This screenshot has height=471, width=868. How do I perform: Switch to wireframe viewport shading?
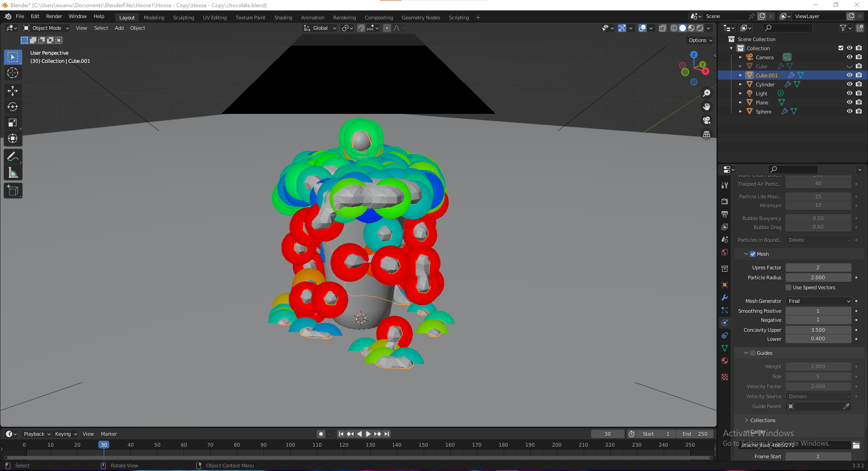click(674, 28)
